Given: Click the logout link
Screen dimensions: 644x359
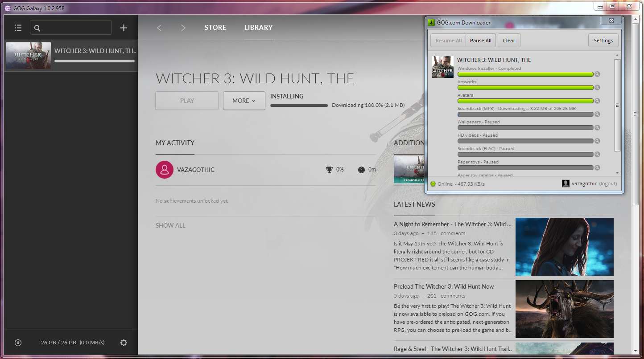Looking at the screenshot, I should (608, 184).
